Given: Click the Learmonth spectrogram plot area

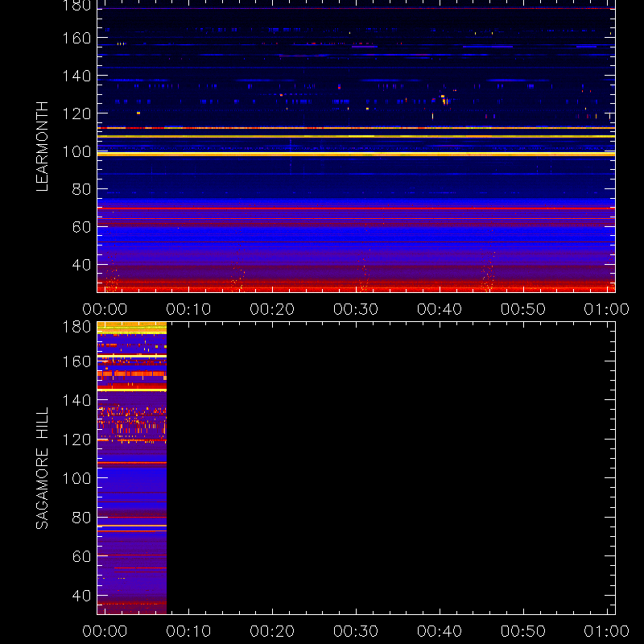Looking at the screenshot, I should point(356,147).
